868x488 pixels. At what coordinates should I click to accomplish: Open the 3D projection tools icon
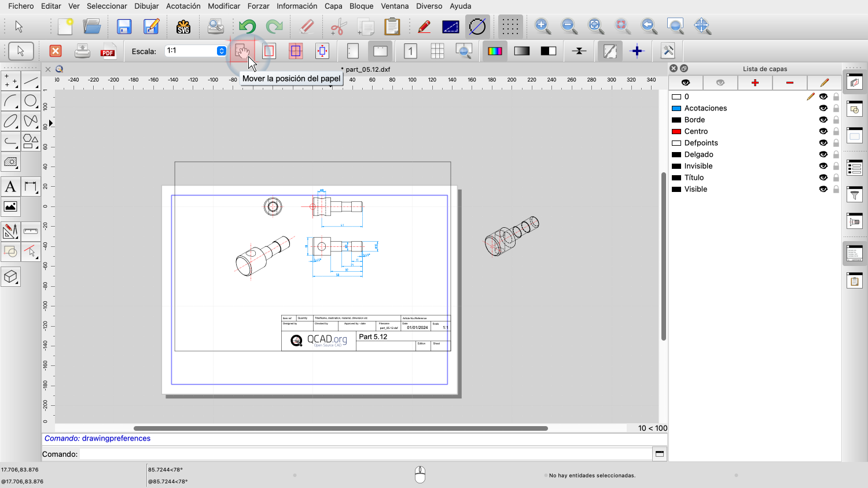[10, 277]
